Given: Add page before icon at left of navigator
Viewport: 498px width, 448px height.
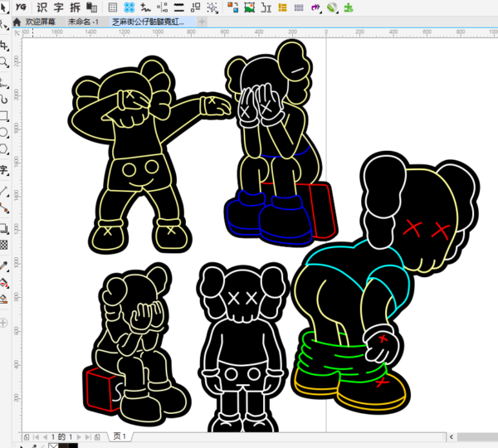Looking at the screenshot, I should (x=27, y=437).
